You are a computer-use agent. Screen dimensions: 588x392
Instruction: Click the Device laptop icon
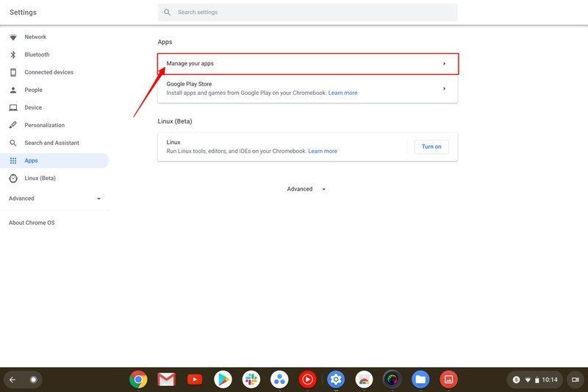(13, 107)
